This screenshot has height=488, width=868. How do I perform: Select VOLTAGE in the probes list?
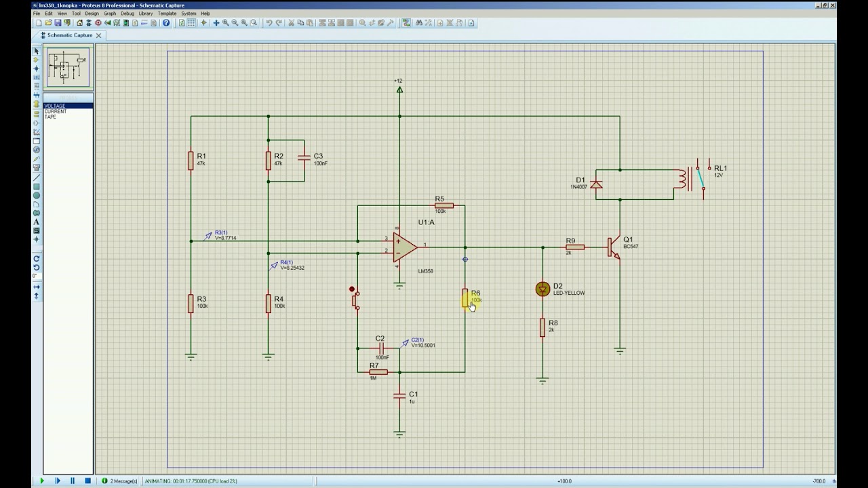coord(68,106)
